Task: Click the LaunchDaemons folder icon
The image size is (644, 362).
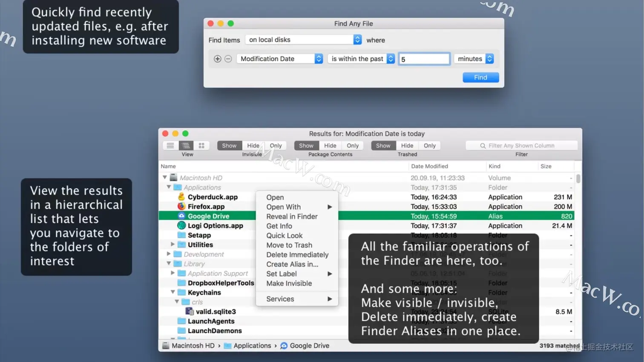Action: (181, 331)
